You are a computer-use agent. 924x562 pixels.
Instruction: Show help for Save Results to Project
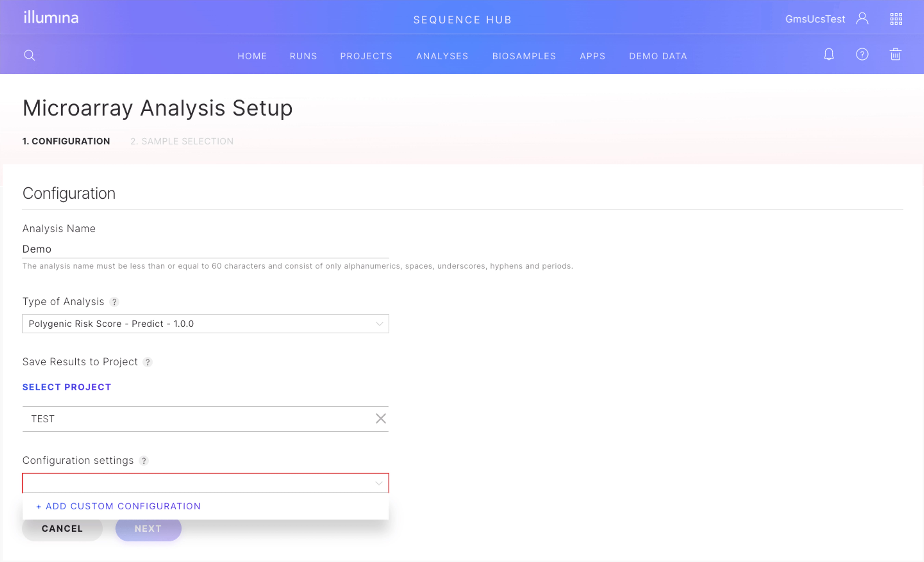[x=148, y=362]
